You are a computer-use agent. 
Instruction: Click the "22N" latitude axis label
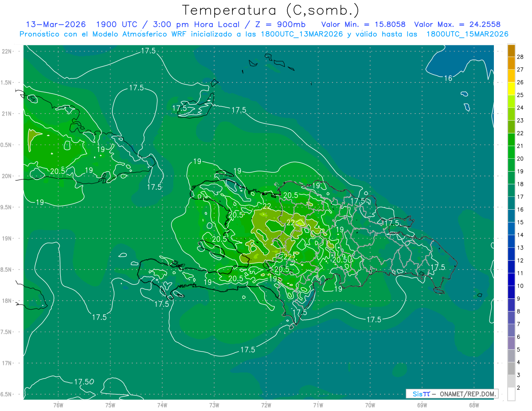tap(7, 51)
